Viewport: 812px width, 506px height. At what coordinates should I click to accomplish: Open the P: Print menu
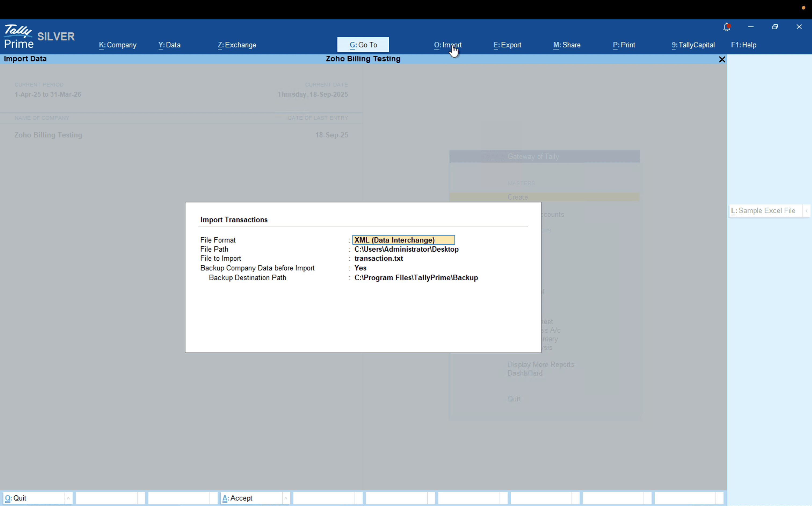[624, 45]
